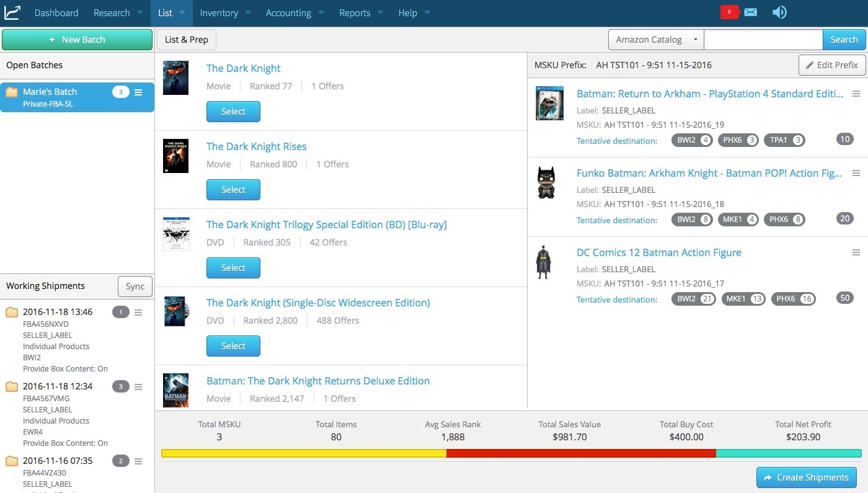Open Funko Batman: Arkham Knight title link

(x=709, y=173)
